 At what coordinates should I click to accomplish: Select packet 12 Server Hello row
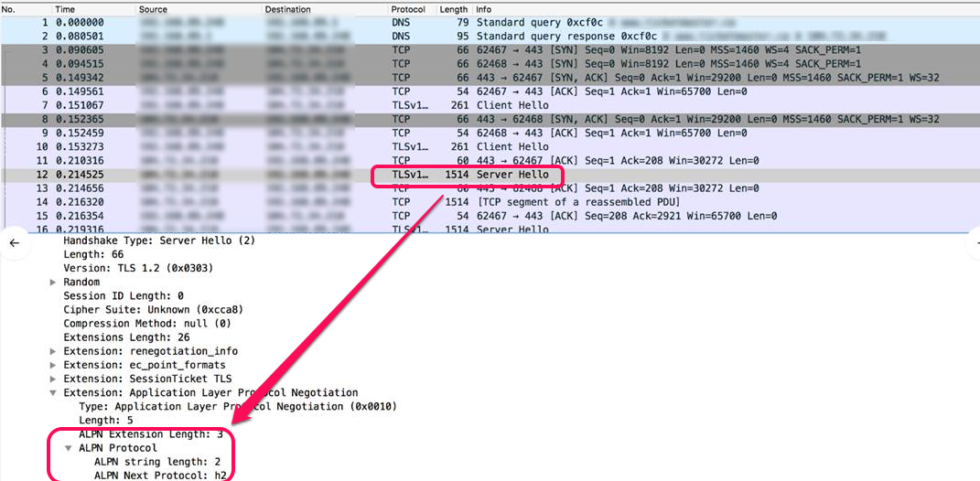(x=512, y=175)
